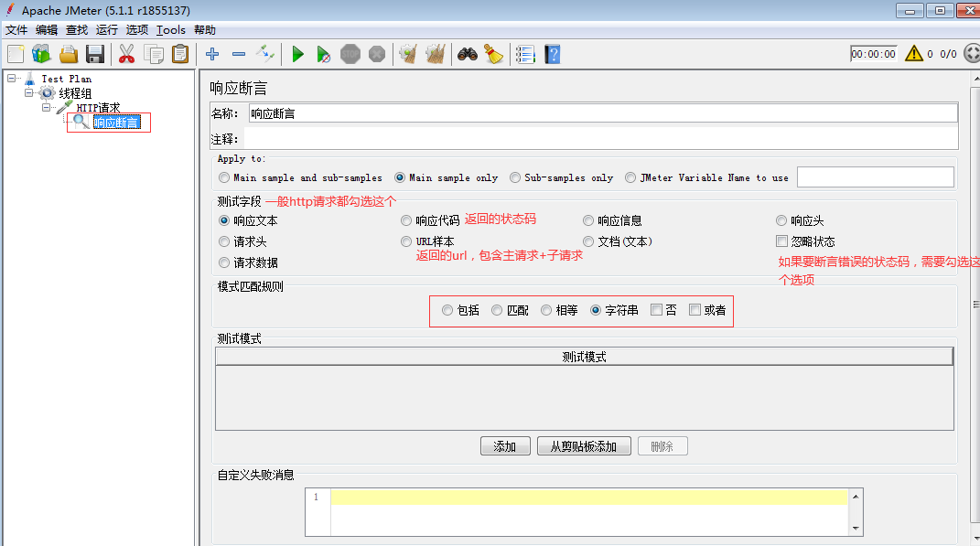This screenshot has width=980, height=546.
Task: Reset search with yellow broom icon
Action: click(x=493, y=54)
